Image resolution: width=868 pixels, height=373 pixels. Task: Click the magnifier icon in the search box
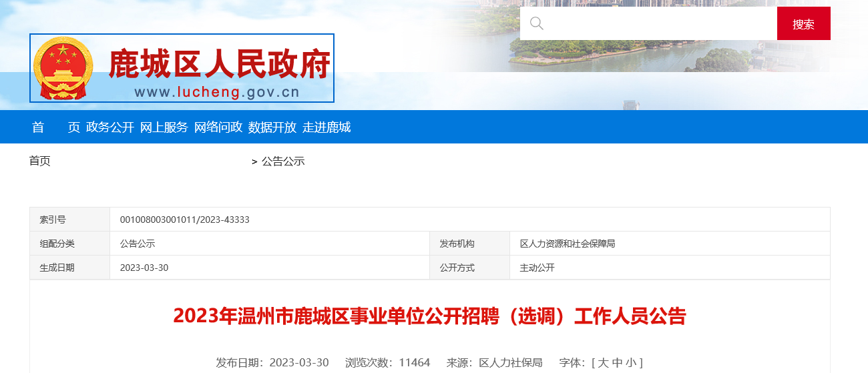point(537,24)
